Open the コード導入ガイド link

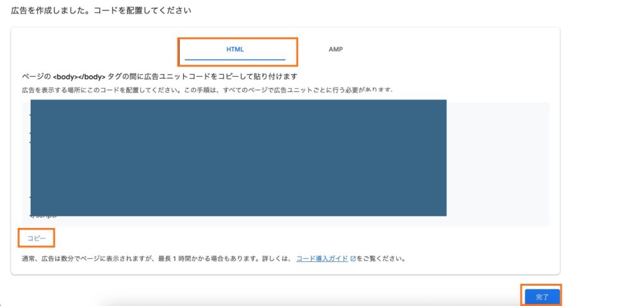(x=322, y=258)
